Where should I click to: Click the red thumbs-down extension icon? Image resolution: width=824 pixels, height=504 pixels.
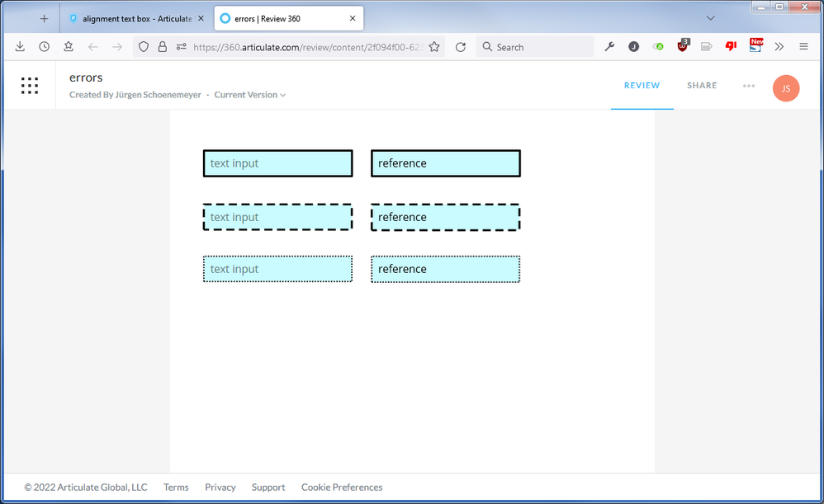(x=731, y=46)
